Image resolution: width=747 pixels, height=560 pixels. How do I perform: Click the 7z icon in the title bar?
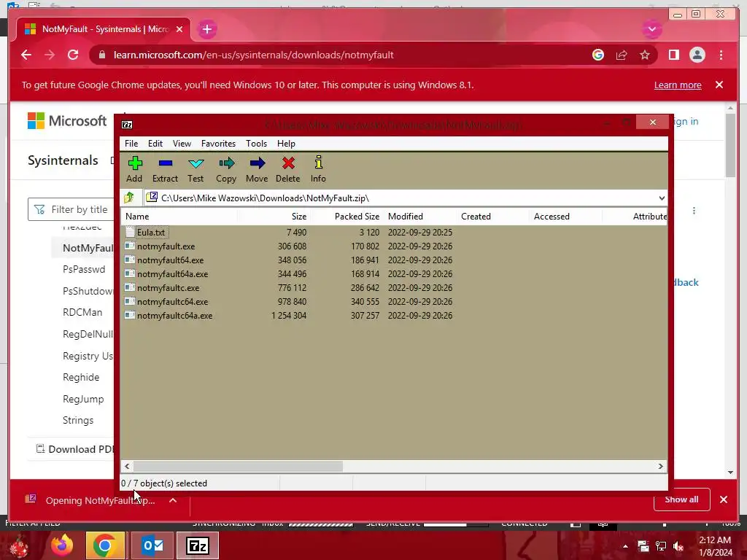pyautogui.click(x=127, y=125)
